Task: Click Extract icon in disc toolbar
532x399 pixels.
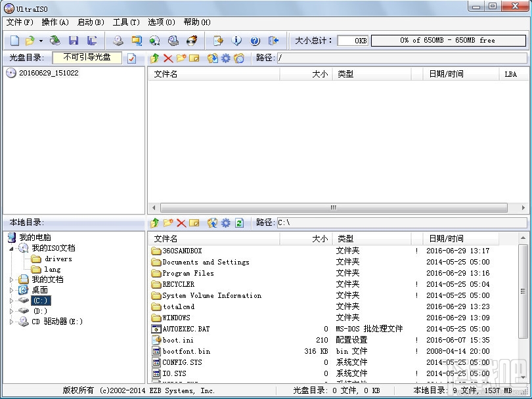Action: 213,58
